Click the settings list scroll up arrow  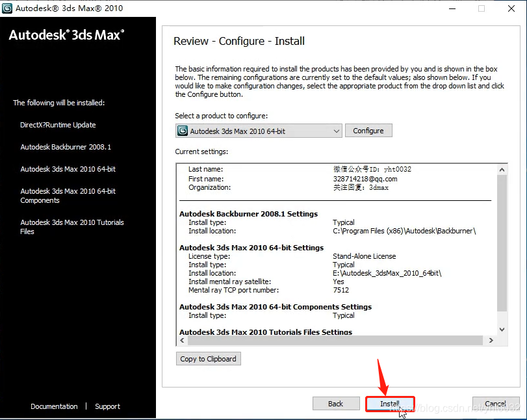pos(502,170)
